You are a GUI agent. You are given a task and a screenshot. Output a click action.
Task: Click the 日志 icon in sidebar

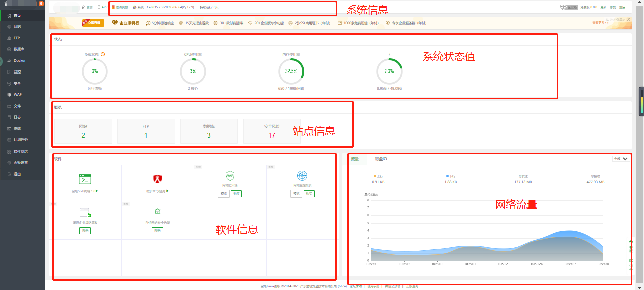click(x=9, y=117)
